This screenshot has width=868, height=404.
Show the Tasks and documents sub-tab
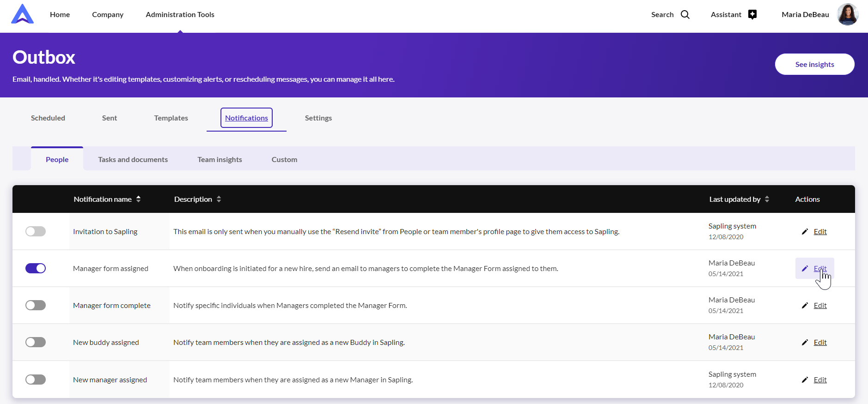[133, 160]
